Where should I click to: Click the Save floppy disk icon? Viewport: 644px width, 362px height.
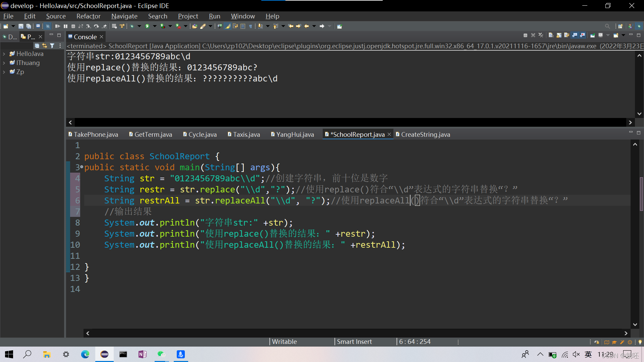(x=21, y=26)
